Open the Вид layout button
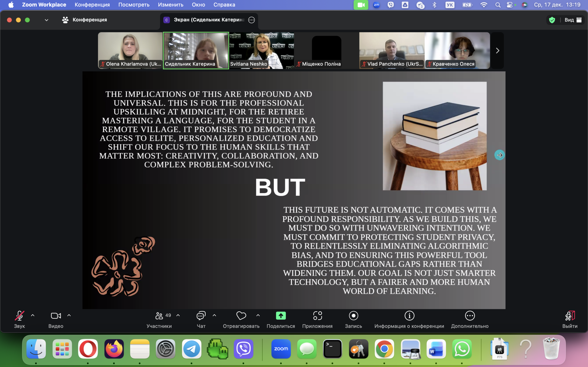 click(x=573, y=20)
